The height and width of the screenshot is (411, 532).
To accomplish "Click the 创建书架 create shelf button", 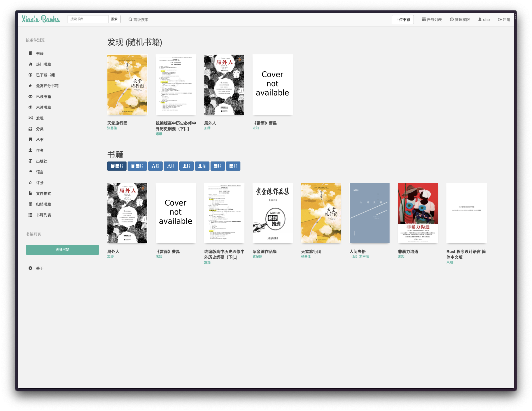I will click(x=62, y=250).
